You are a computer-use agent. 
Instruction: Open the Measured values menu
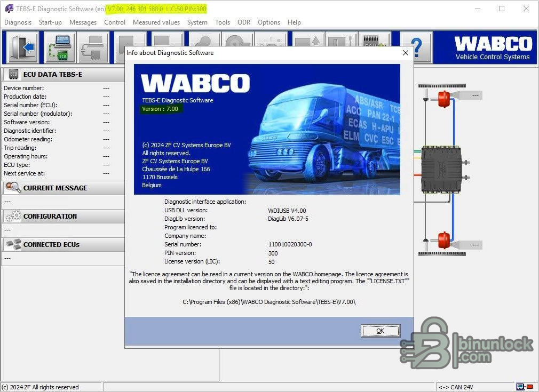(156, 22)
